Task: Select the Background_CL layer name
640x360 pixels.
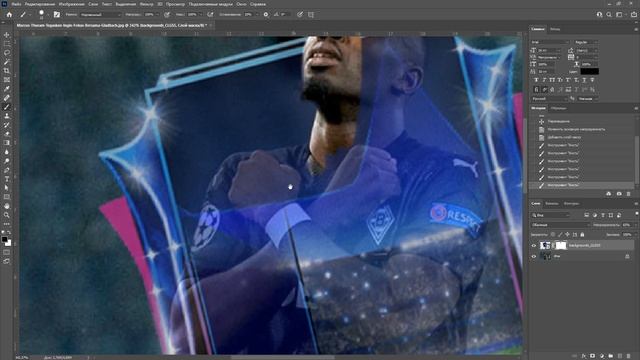Action: click(584, 245)
